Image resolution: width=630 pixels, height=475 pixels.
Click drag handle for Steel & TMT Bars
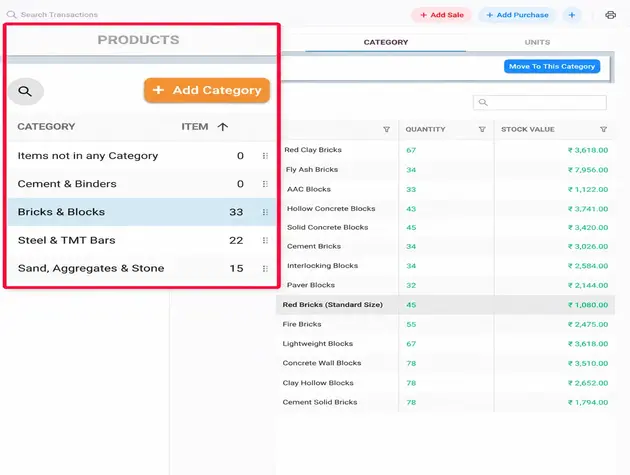pyautogui.click(x=265, y=240)
